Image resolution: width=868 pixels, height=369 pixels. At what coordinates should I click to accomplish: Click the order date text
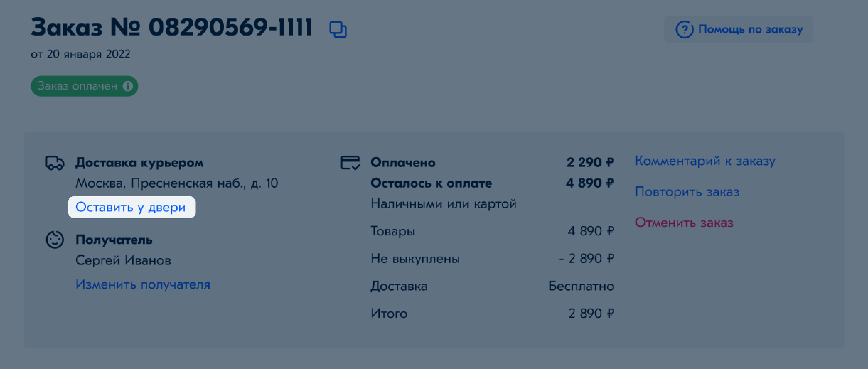tap(81, 54)
